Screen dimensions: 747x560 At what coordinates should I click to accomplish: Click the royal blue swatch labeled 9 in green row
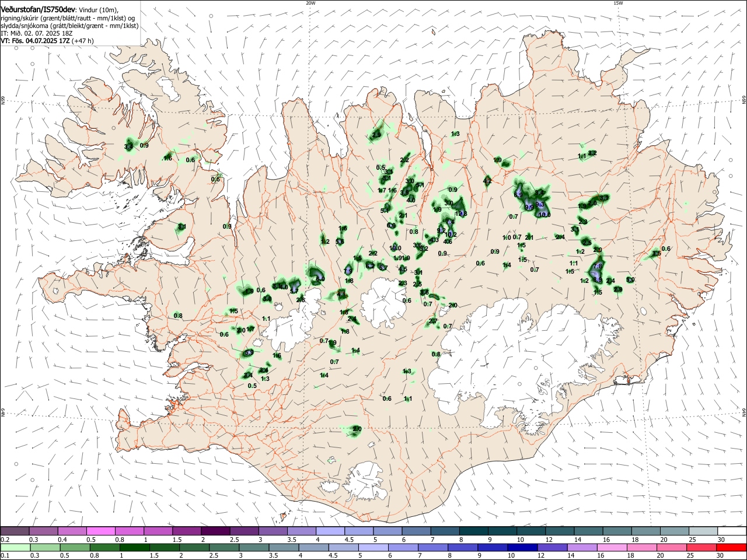click(x=493, y=547)
